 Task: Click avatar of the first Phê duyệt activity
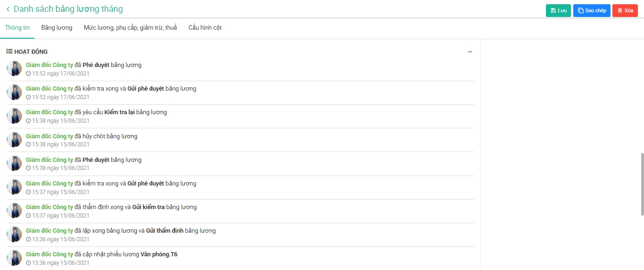14,68
